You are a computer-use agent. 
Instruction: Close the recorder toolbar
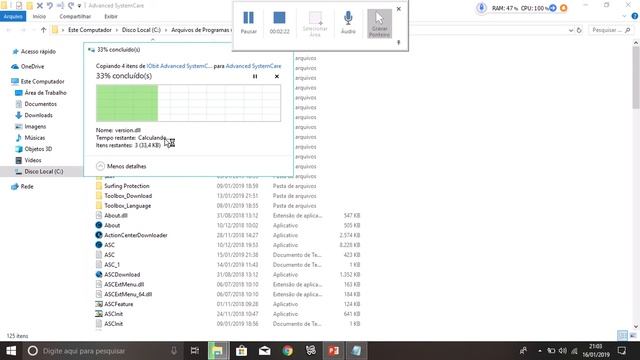[399, 9]
